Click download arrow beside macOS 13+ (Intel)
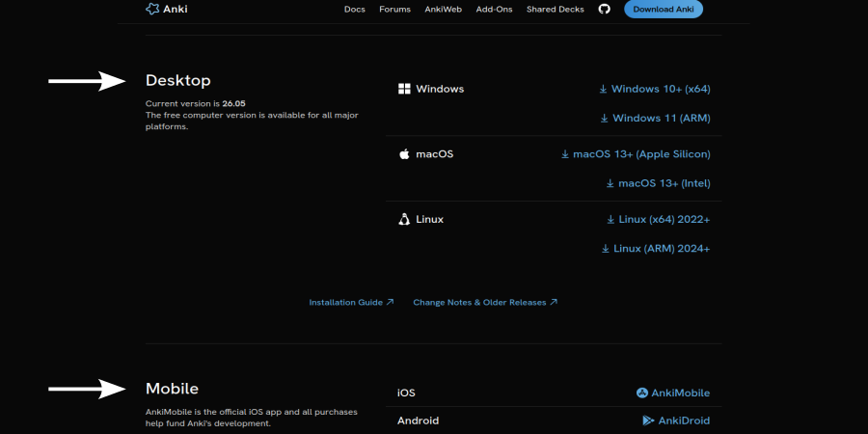Screen dimensions: 868x434 tap(610, 183)
